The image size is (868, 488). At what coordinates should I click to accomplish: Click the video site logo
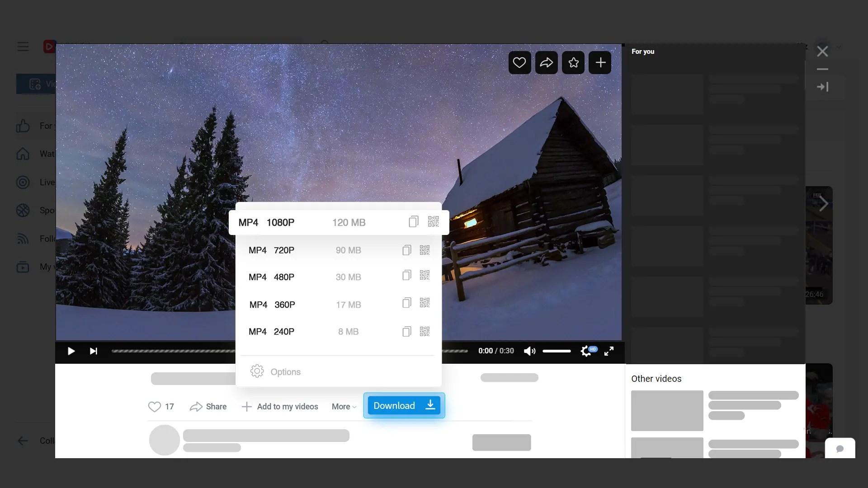tap(49, 46)
